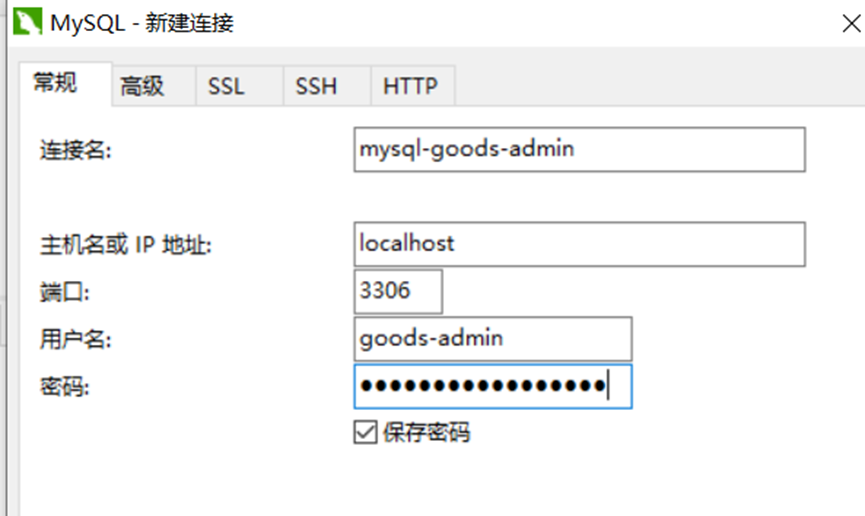Click the 主机名或 IP 地址 label

pos(125,245)
